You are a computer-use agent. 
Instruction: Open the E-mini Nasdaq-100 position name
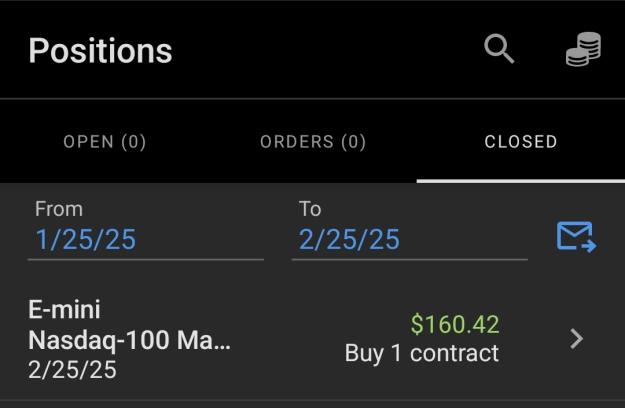[x=129, y=325]
